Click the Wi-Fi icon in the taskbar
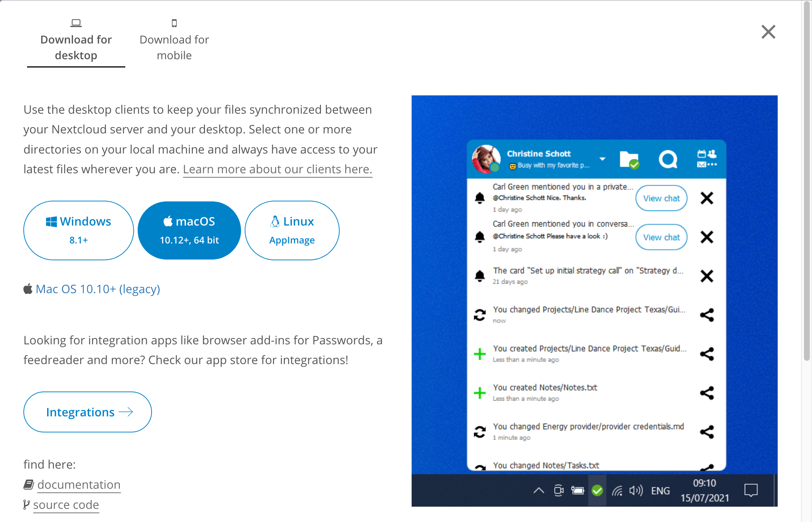The width and height of the screenshot is (812, 522). tap(617, 491)
